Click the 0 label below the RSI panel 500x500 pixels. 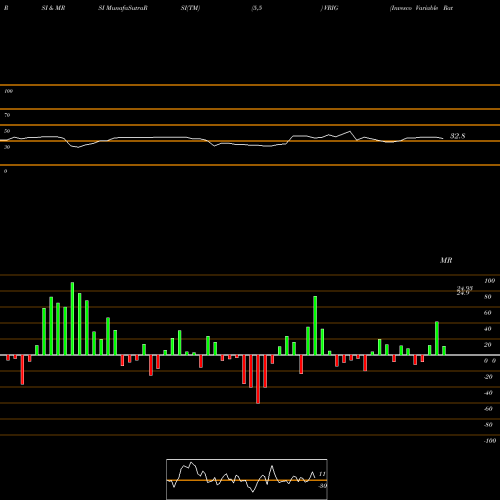tap(5, 171)
